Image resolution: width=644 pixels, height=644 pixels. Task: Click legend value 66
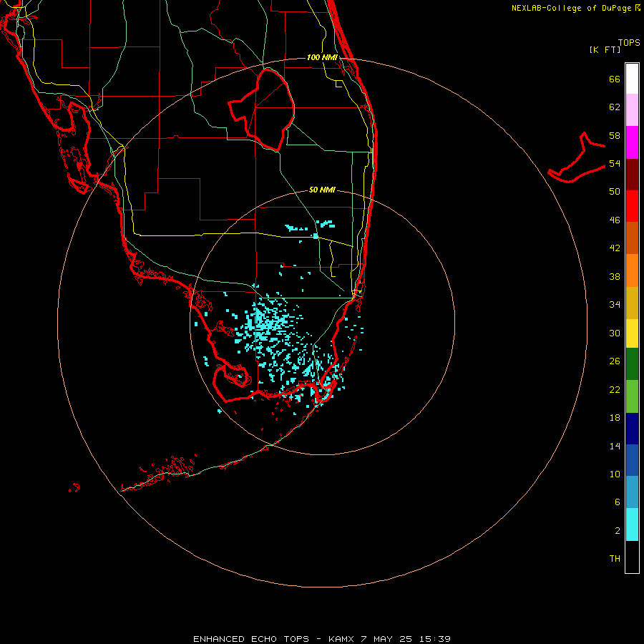(x=615, y=79)
